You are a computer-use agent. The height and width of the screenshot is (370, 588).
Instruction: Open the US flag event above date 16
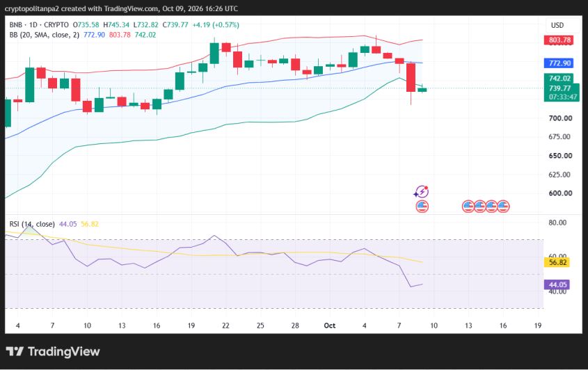point(503,206)
